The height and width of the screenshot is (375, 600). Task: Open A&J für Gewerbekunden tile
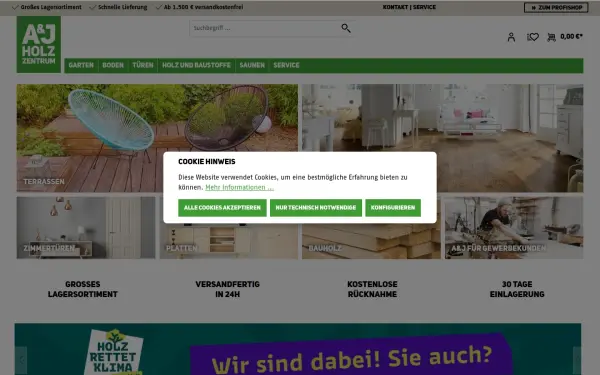514,228
